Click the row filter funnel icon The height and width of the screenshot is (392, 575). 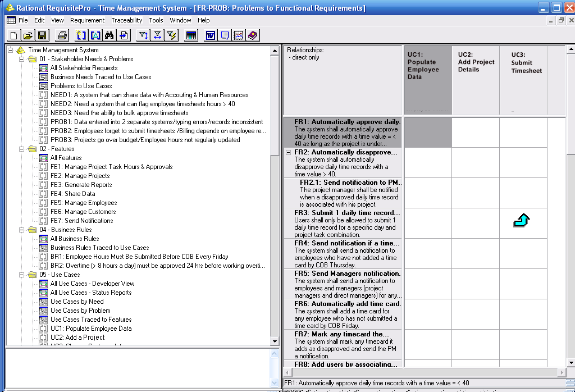(x=143, y=35)
